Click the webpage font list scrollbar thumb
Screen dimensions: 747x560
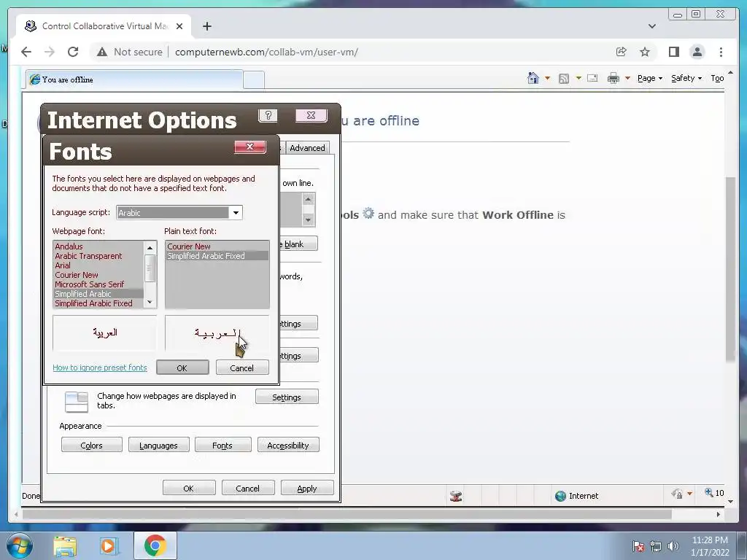coord(150,268)
